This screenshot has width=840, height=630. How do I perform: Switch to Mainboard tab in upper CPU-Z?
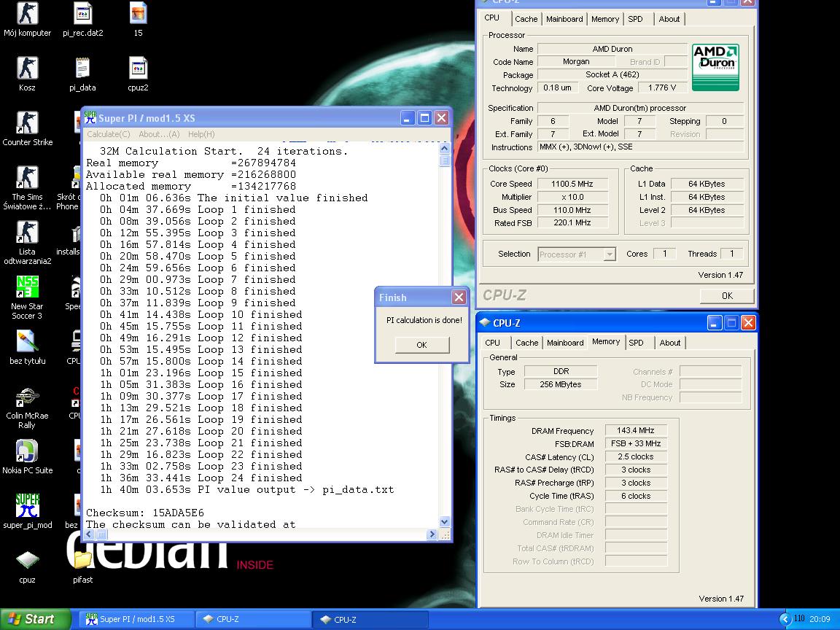click(x=564, y=19)
